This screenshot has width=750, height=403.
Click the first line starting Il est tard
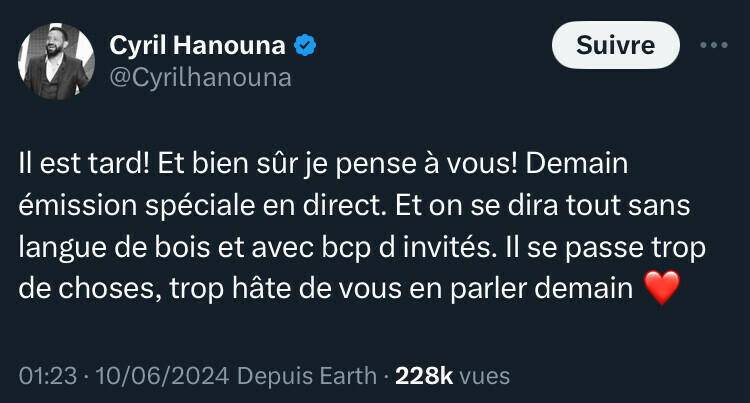(323, 164)
